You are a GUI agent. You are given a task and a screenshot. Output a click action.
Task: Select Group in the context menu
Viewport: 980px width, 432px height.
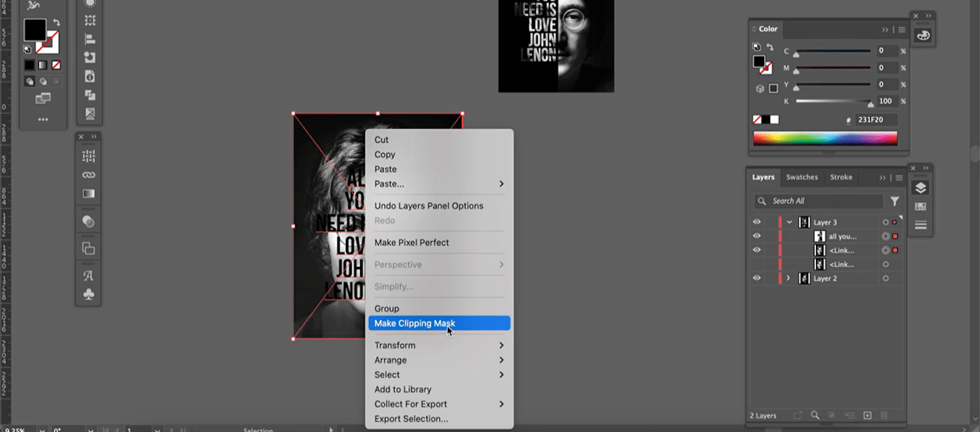[386, 309]
